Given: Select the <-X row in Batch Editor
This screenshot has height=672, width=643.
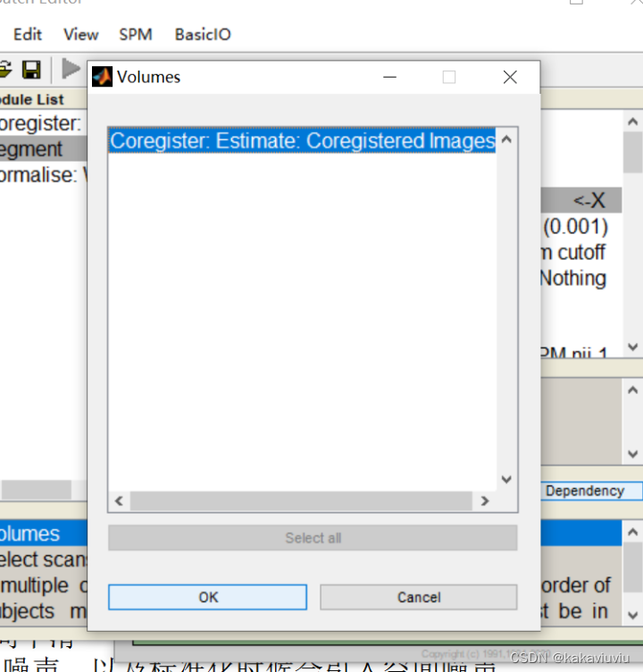Looking at the screenshot, I should (x=580, y=200).
